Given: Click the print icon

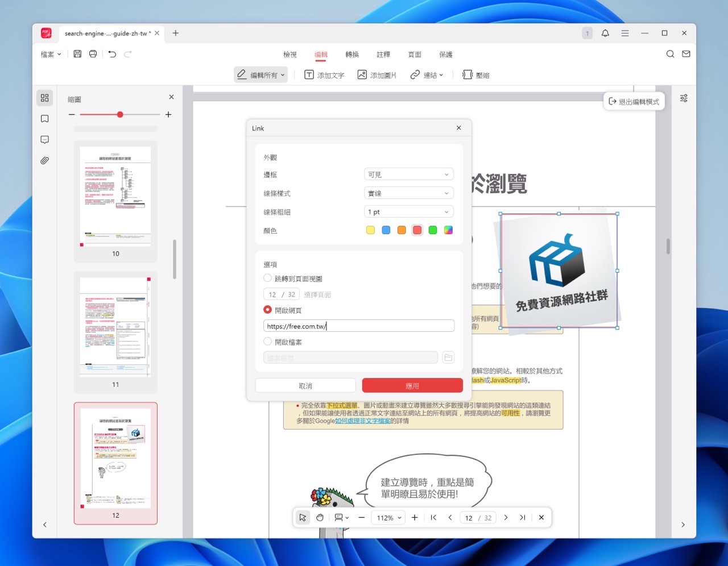Looking at the screenshot, I should 93,54.
